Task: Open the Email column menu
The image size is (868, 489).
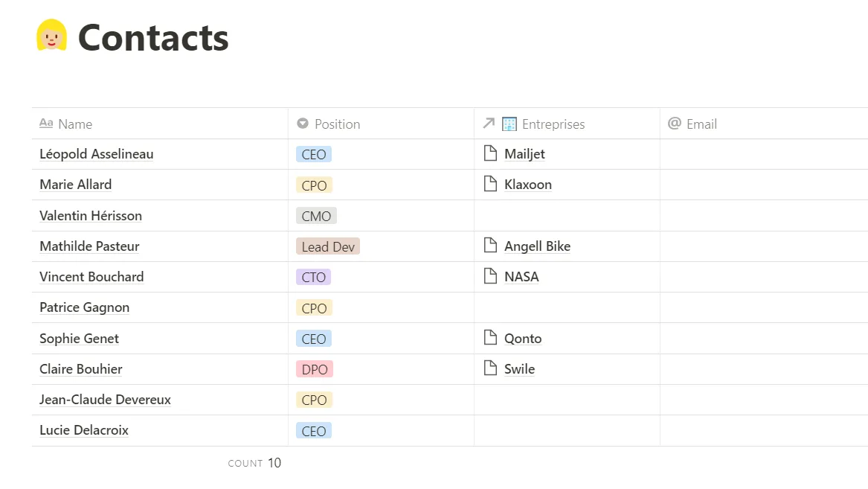Action: 703,124
